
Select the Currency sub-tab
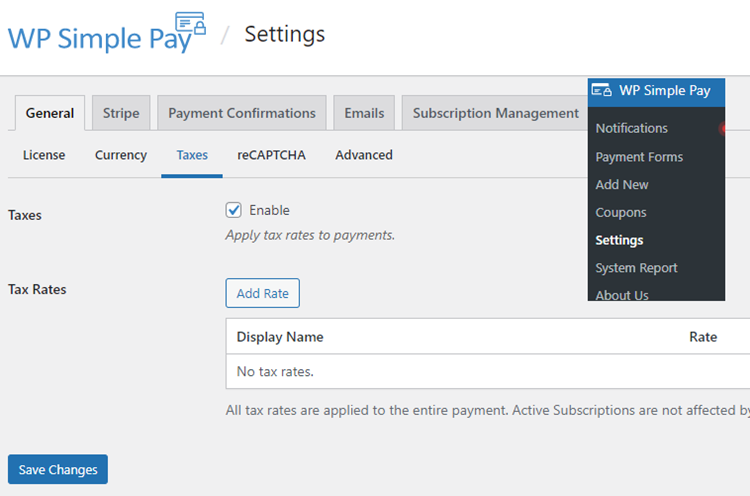(x=121, y=155)
